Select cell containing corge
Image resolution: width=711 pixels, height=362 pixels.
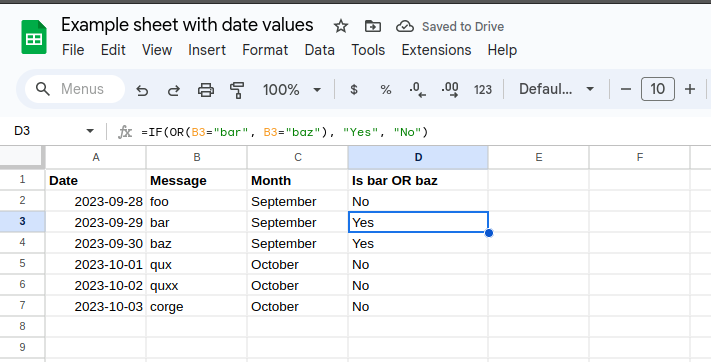click(x=197, y=307)
